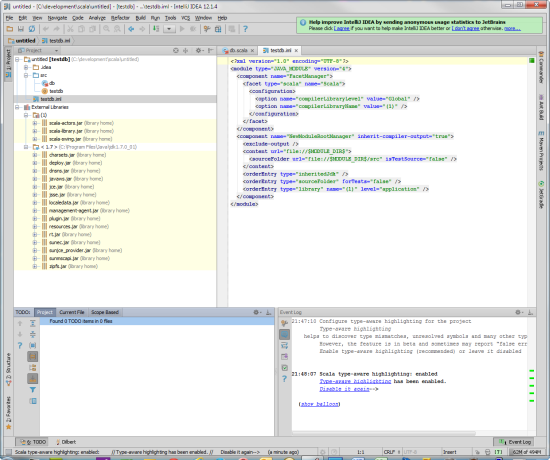This screenshot has width=550, height=460.
Task: Close the testdb.iml editor tab
Action: pos(296,51)
